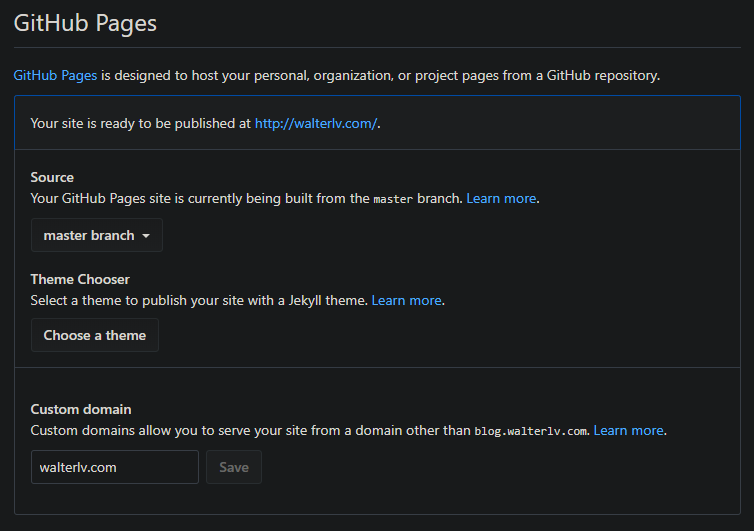Open Learn more link under Source
Viewport: 754px width, 531px height.
(x=501, y=199)
